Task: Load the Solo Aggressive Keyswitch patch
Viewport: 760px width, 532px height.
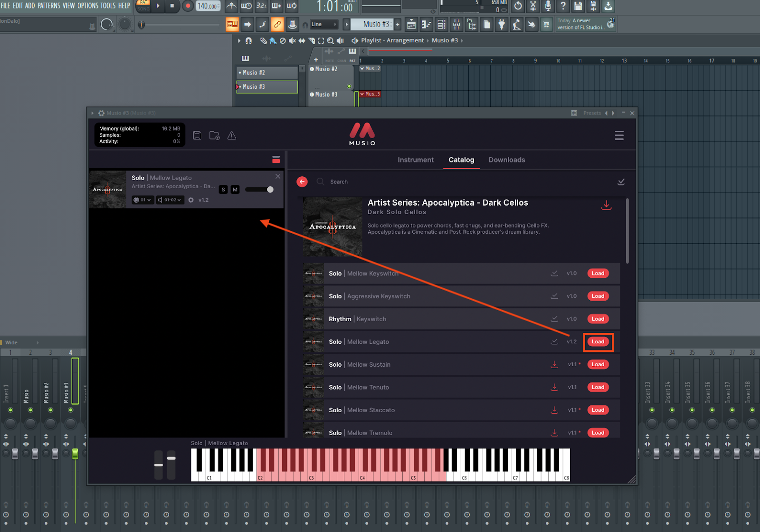Action: tap(598, 296)
